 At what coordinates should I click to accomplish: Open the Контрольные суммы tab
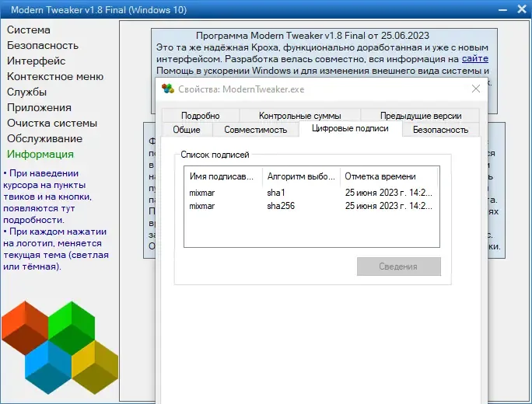pyautogui.click(x=300, y=116)
